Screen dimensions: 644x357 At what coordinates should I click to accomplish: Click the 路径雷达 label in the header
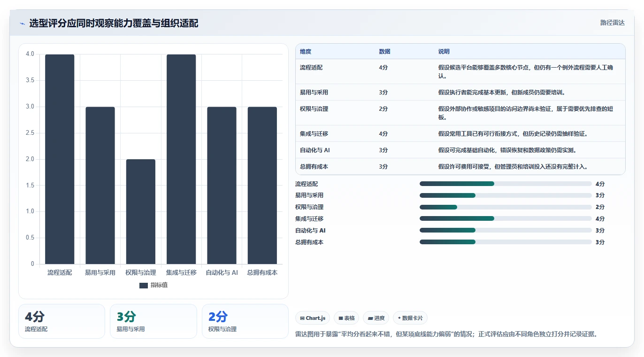(612, 23)
